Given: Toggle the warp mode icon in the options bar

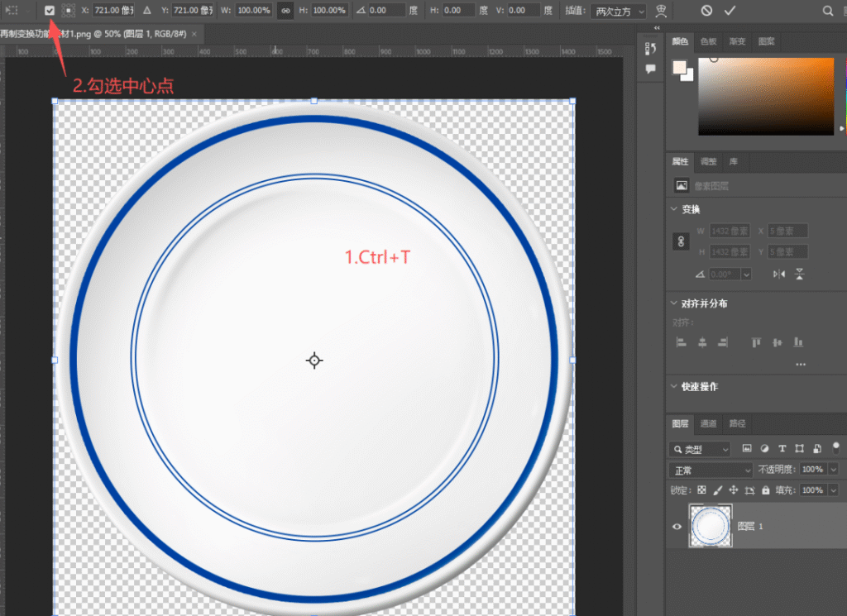Looking at the screenshot, I should point(661,10).
